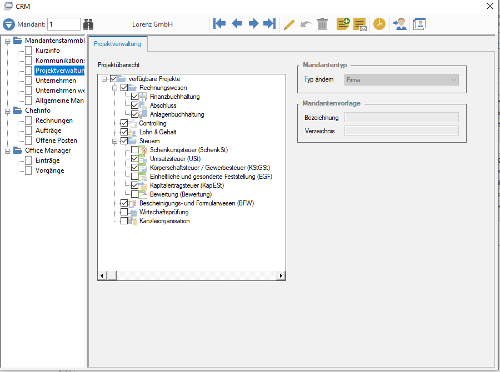This screenshot has width=500, height=372.
Task: Click the Steuern folder icon
Action: tap(132, 141)
